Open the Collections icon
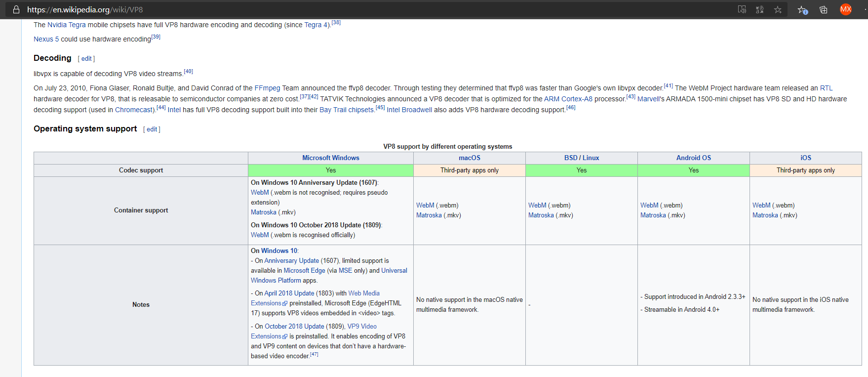Image resolution: width=868 pixels, height=377 pixels. 824,9
